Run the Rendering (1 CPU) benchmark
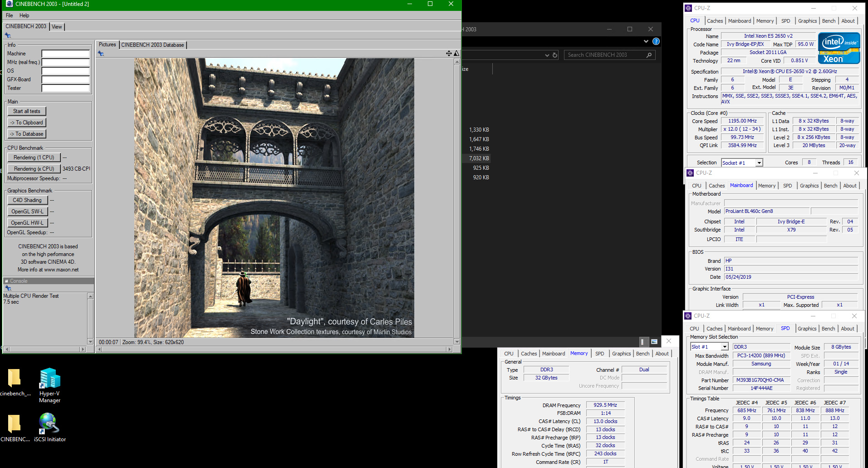Image resolution: width=868 pixels, height=468 pixels. 34,158
